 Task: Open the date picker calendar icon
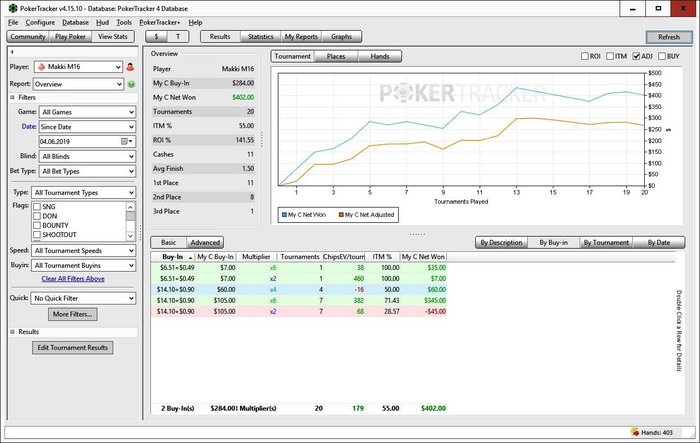pyautogui.click(x=125, y=142)
